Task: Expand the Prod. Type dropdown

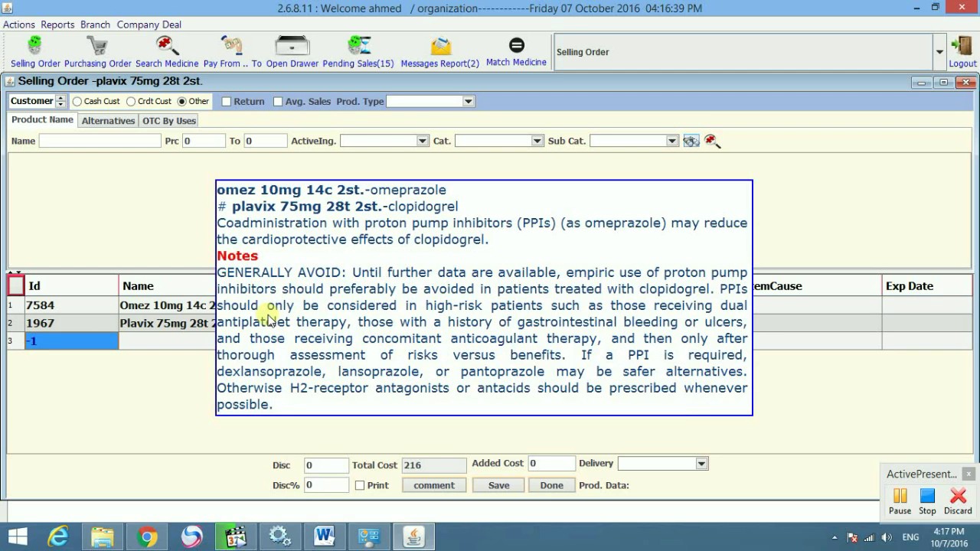Action: (468, 101)
